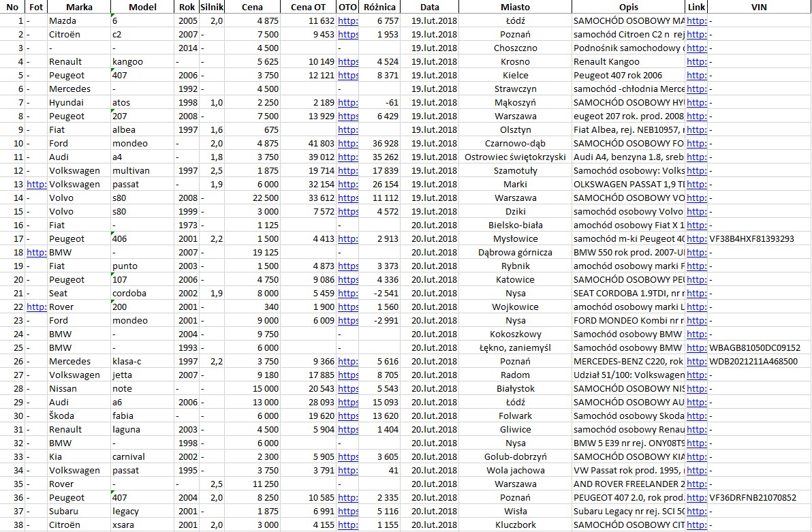Click the VIN cell WDB2021211A468500
812x532 pixels.
point(759,361)
